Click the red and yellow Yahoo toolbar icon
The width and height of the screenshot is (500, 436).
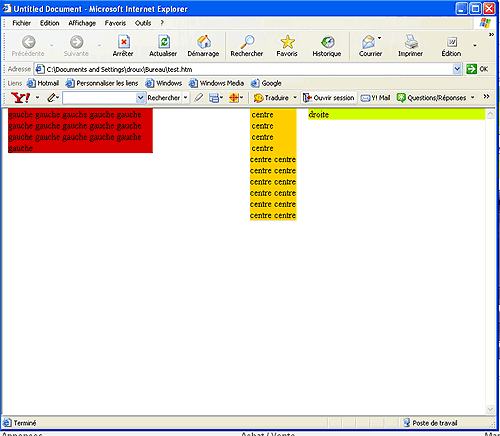coord(234,98)
